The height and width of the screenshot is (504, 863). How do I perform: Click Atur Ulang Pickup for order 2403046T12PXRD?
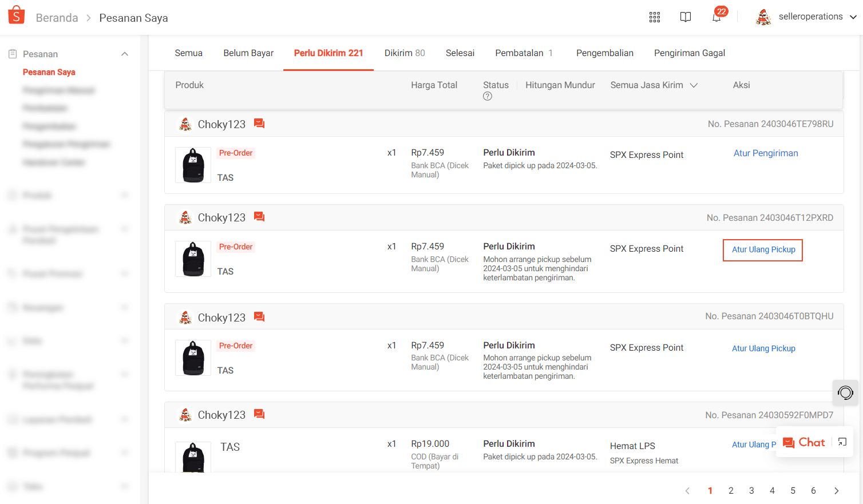point(763,250)
